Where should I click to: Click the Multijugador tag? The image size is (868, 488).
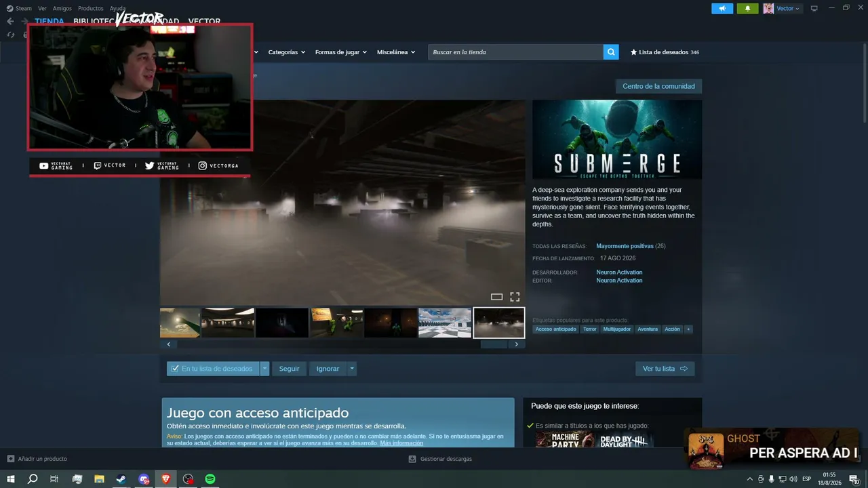pos(617,329)
